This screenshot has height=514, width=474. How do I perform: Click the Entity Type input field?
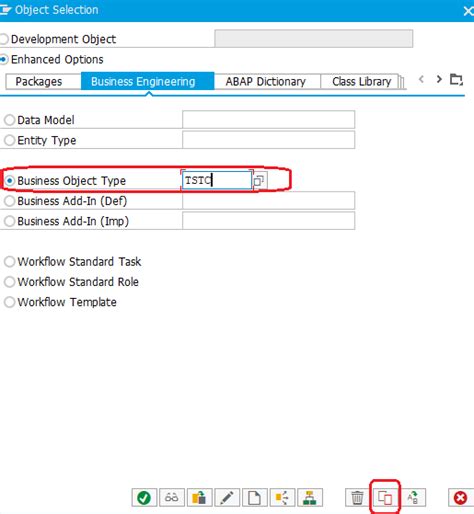[268, 140]
